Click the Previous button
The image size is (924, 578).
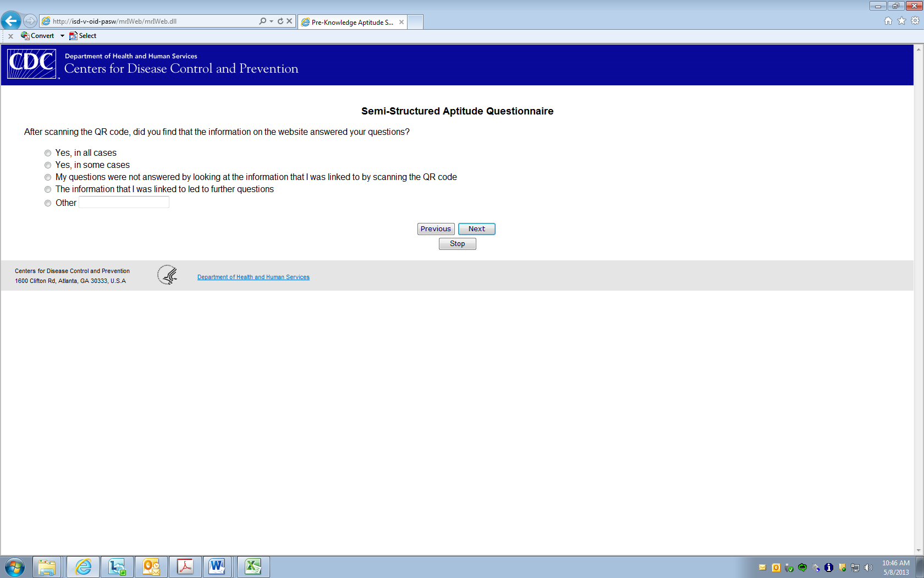click(x=436, y=229)
